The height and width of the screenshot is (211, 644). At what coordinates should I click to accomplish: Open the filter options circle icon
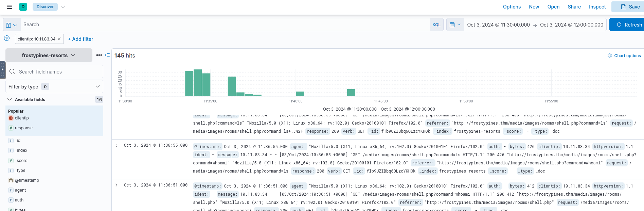pyautogui.click(x=7, y=38)
